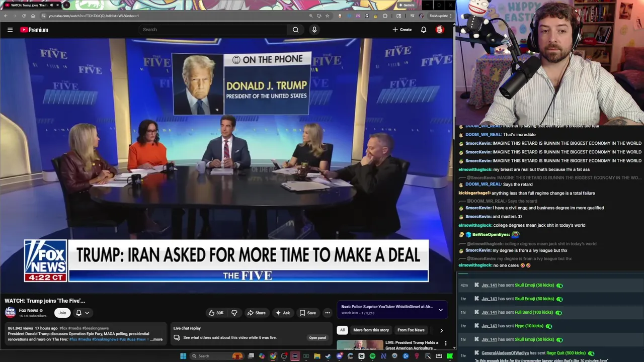
Task: Open the live chat replay panel
Action: [x=317, y=338]
